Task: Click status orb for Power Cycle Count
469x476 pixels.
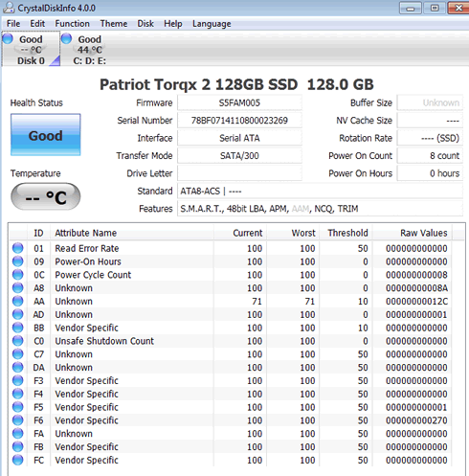Action: [18, 275]
